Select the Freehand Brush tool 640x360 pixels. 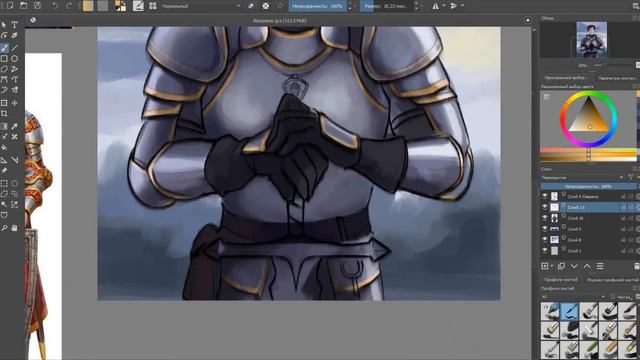4,48
